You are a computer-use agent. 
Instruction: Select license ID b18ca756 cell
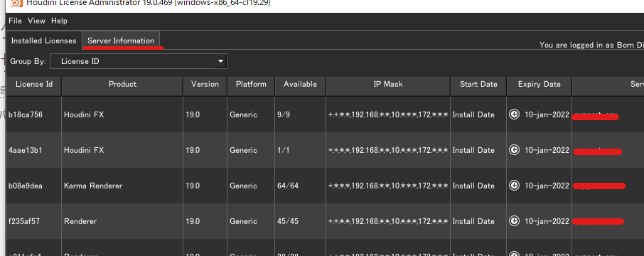(x=34, y=114)
